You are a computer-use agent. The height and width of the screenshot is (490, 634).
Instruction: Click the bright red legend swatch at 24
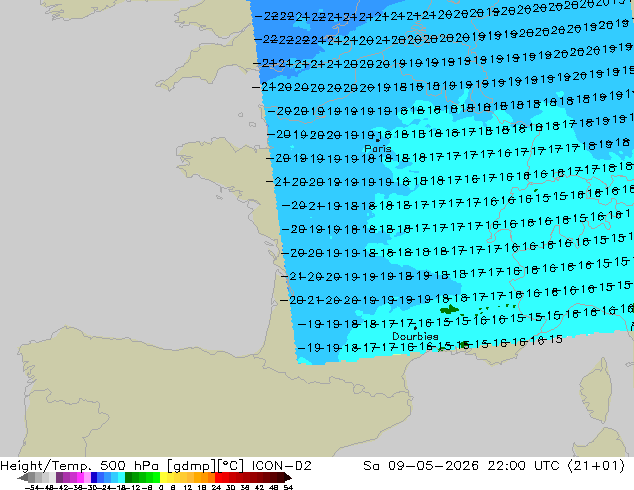(219, 477)
